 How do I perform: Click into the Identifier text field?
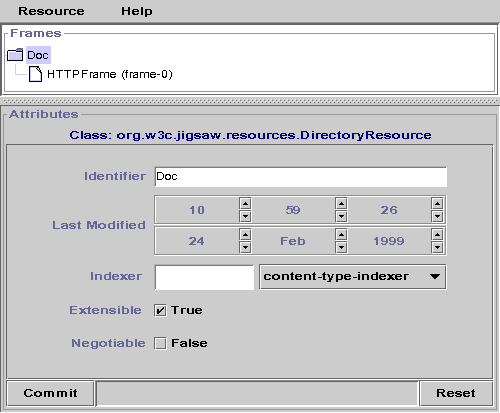coord(301,177)
